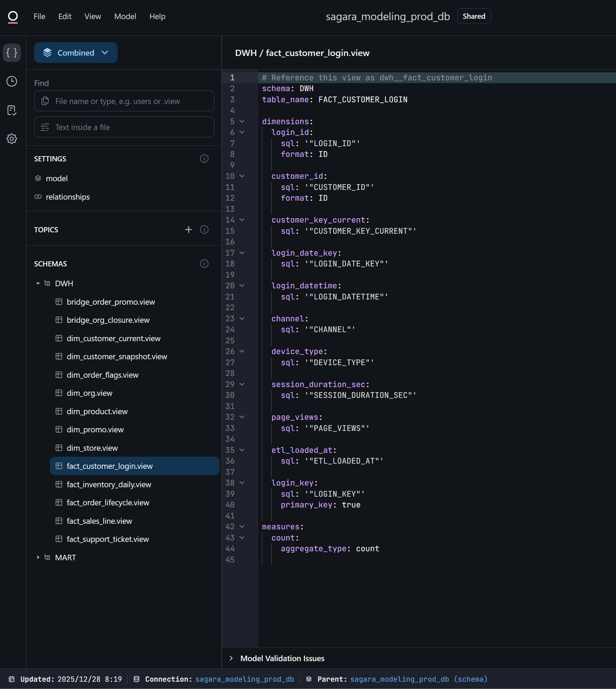Fold the dimensions block at line 5
616x689 pixels.
[242, 121]
